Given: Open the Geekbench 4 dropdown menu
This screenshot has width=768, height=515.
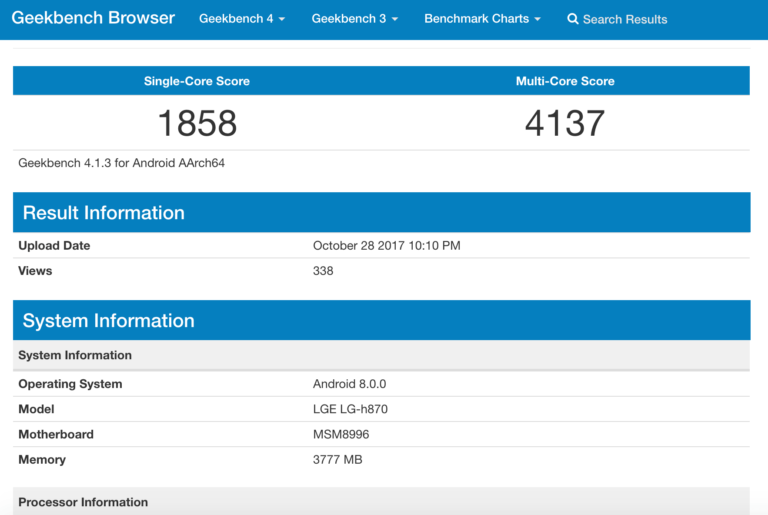Looking at the screenshot, I should point(241,19).
